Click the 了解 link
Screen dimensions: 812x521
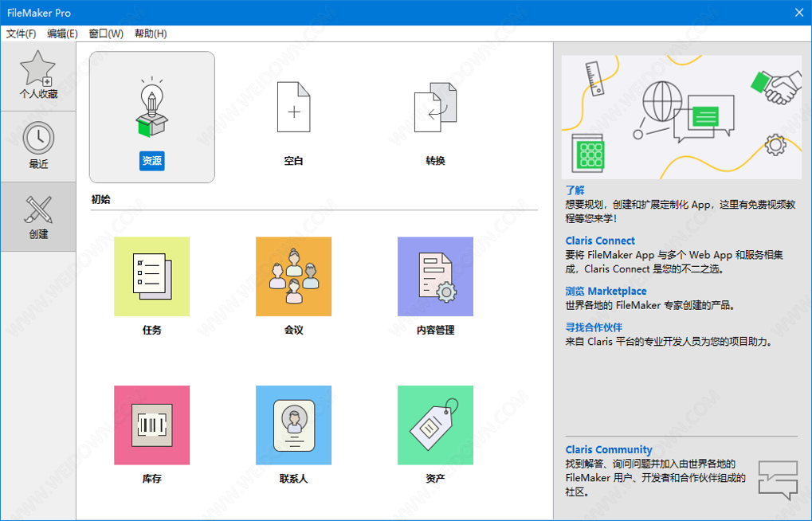pyautogui.click(x=575, y=190)
